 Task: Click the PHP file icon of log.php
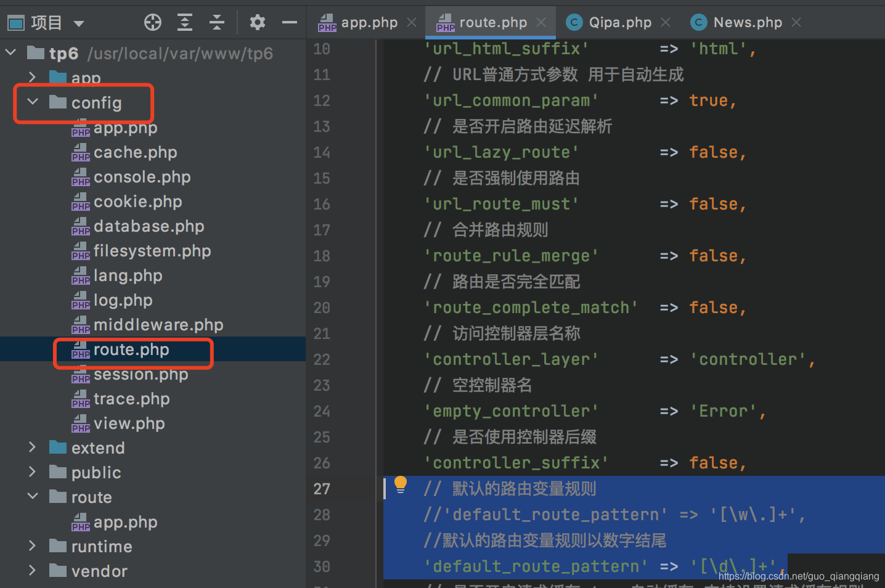[x=81, y=300]
